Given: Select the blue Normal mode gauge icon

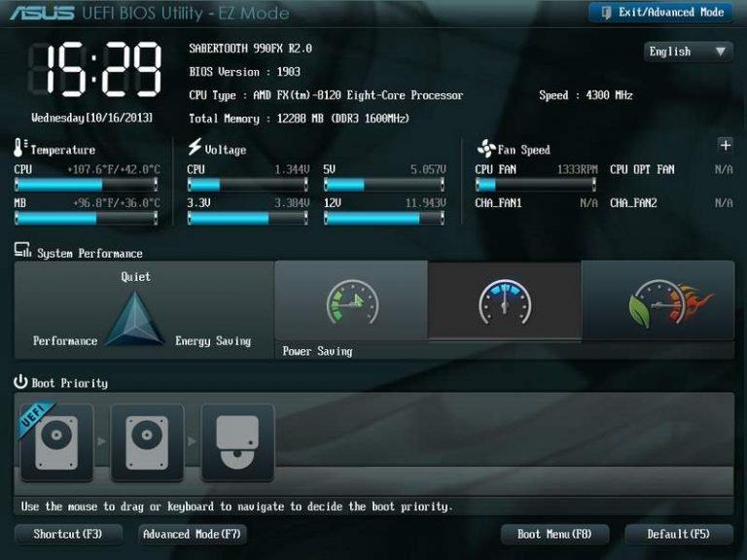Looking at the screenshot, I should tap(505, 301).
